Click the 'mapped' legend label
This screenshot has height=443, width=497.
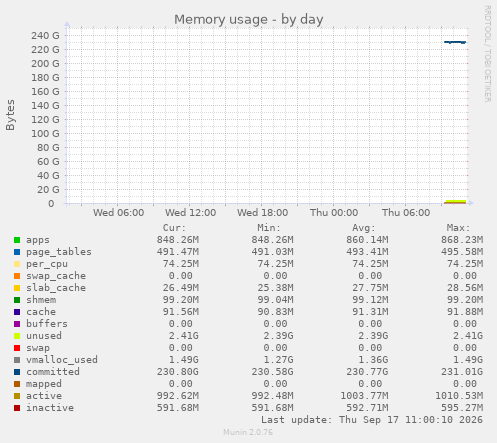[x=44, y=384]
